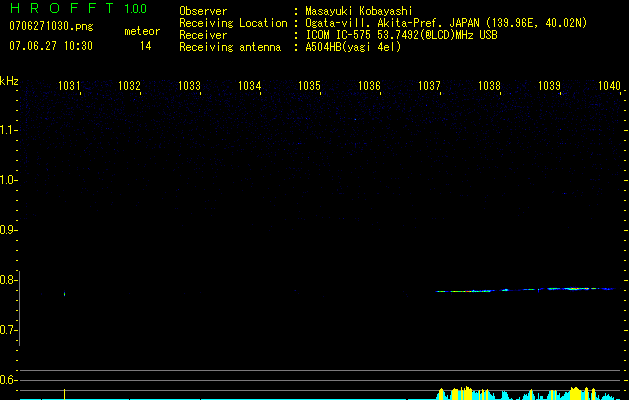The image size is (629, 400).
Task: Click the 1038 time axis label
Action: (490, 85)
